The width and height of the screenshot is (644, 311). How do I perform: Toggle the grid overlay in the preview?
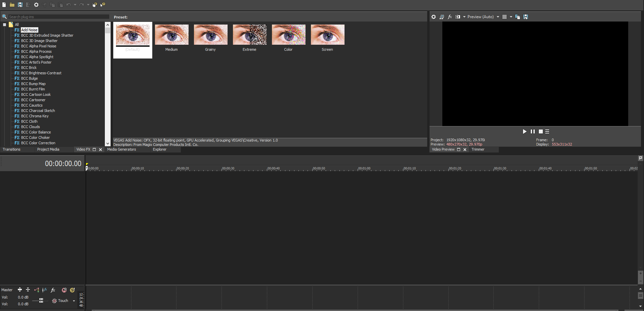click(x=505, y=16)
